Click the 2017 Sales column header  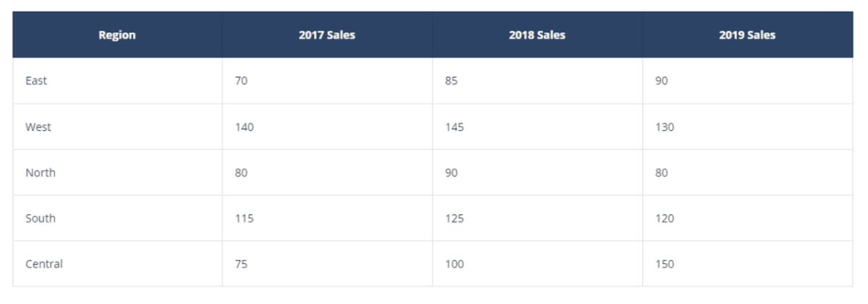point(327,35)
